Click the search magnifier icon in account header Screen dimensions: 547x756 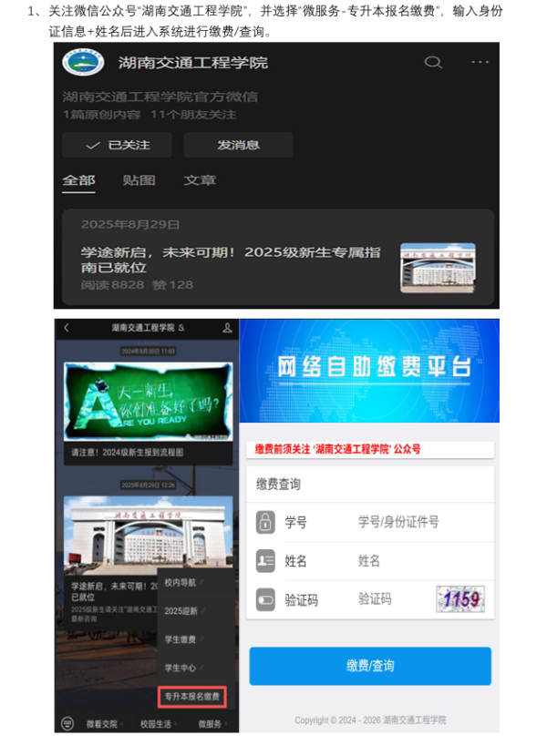433,62
